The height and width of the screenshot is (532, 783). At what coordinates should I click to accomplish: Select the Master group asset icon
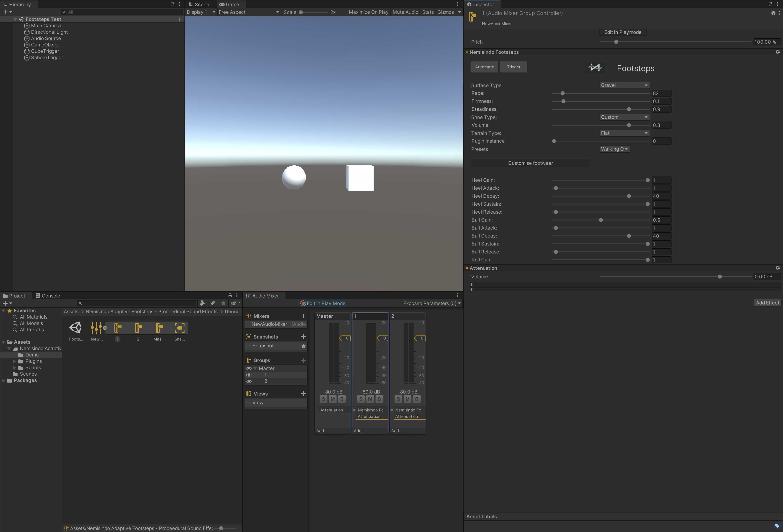tap(159, 328)
